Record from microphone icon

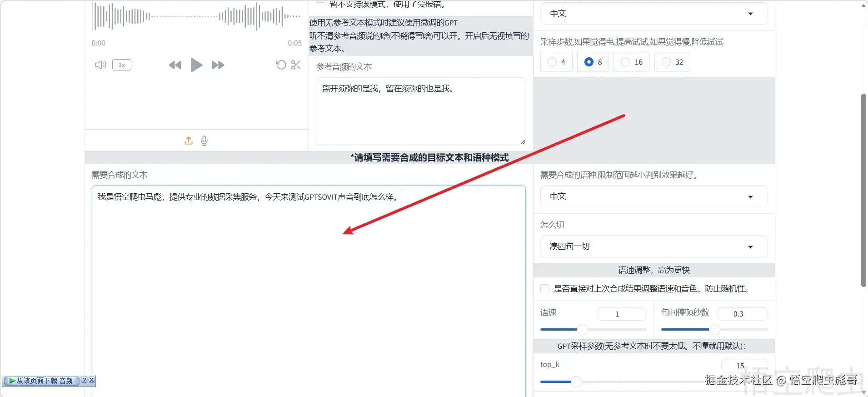tap(204, 141)
